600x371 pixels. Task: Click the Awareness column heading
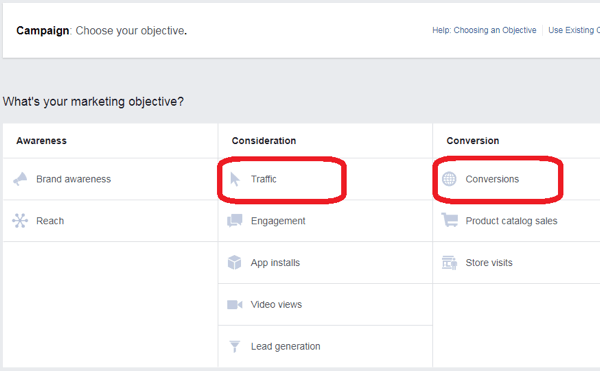click(41, 141)
